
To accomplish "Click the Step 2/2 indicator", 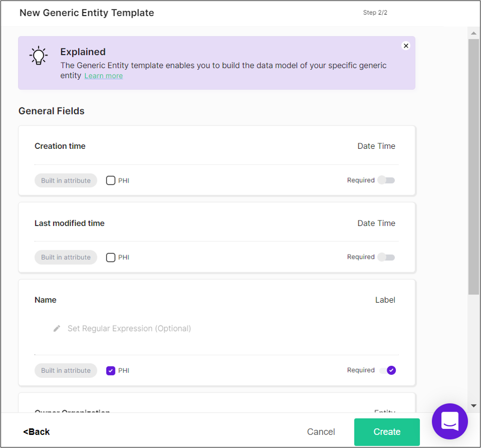I will [x=375, y=13].
